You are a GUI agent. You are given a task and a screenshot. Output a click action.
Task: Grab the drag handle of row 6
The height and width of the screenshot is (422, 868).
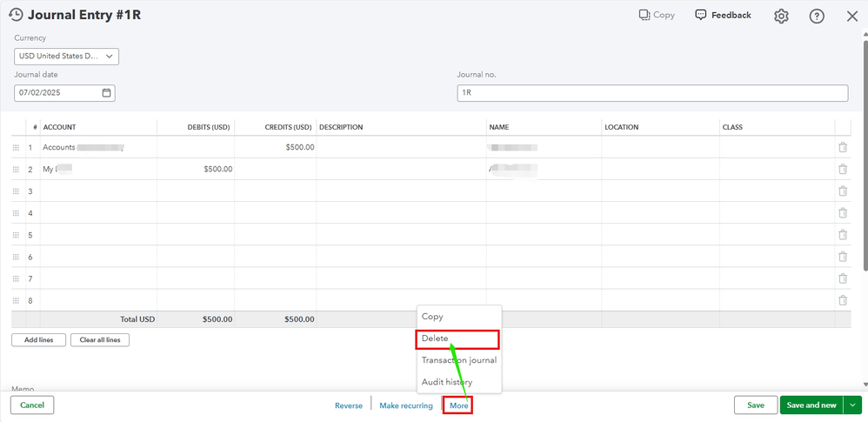pyautogui.click(x=16, y=257)
